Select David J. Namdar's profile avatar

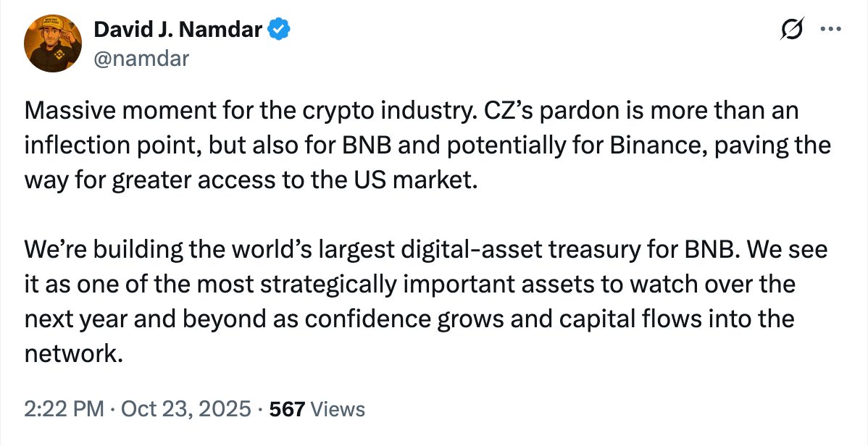53,43
